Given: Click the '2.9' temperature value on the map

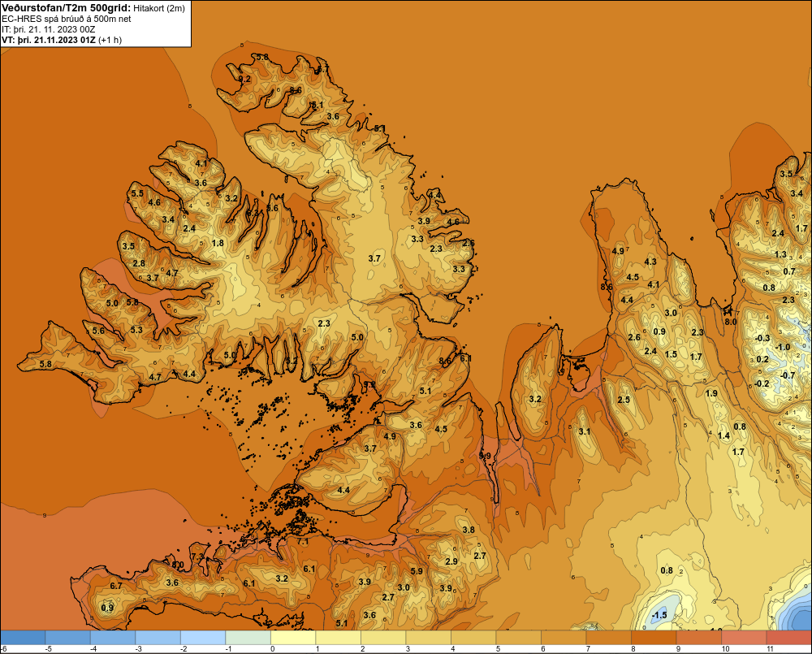Looking at the screenshot, I should pos(451,561).
